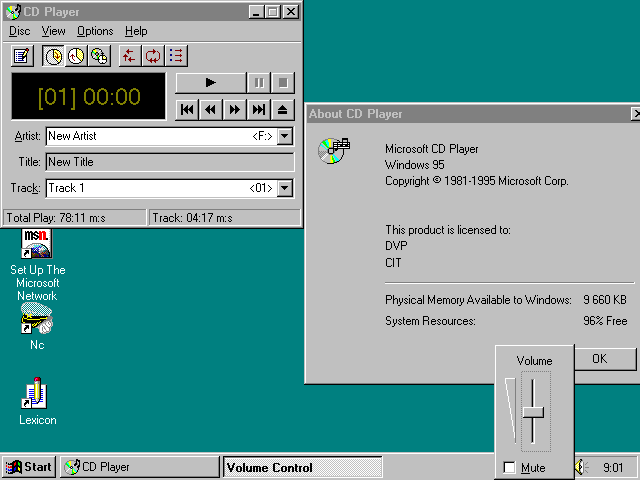Viewport: 640px width, 480px height.
Task: Activate Intro Play toolbar icon
Action: point(176,56)
